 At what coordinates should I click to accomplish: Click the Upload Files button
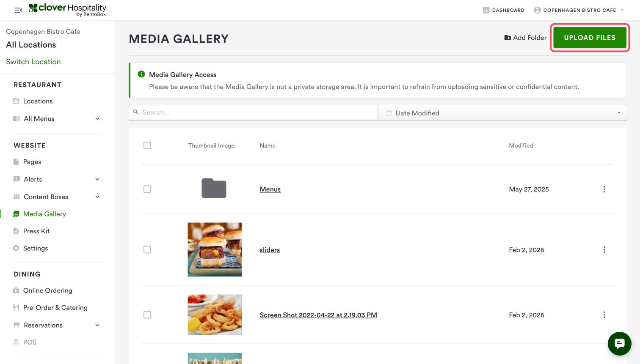(590, 38)
